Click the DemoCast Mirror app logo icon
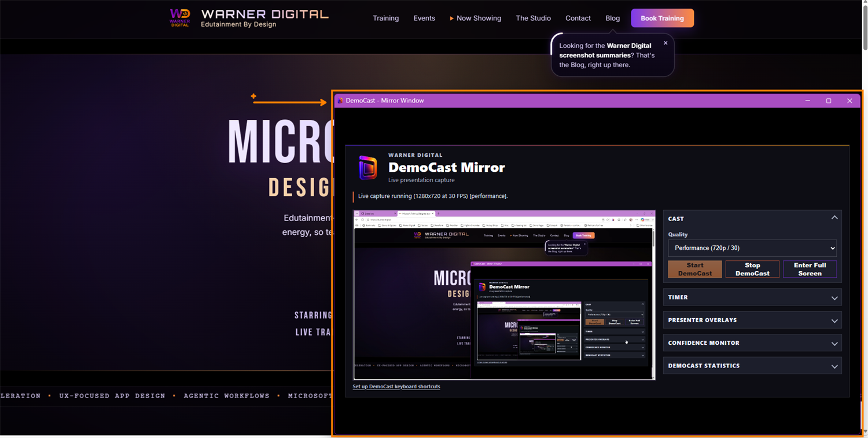 tap(368, 168)
